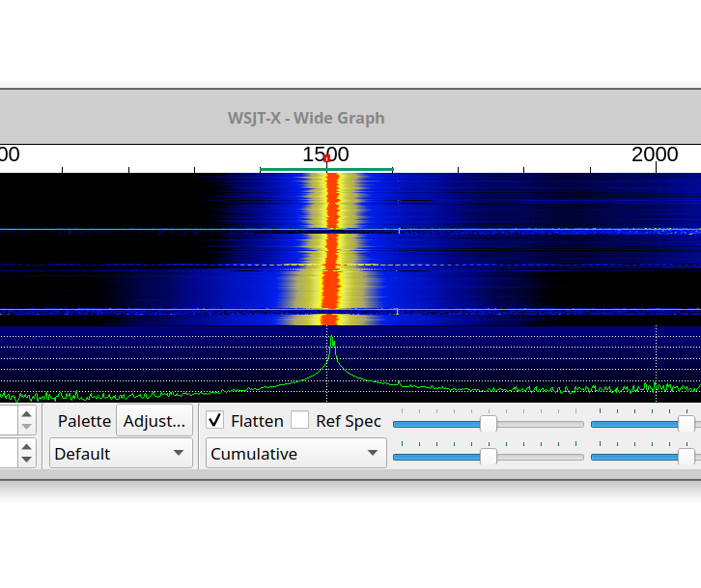Decrease lower spin box with down arrow

tap(26, 460)
